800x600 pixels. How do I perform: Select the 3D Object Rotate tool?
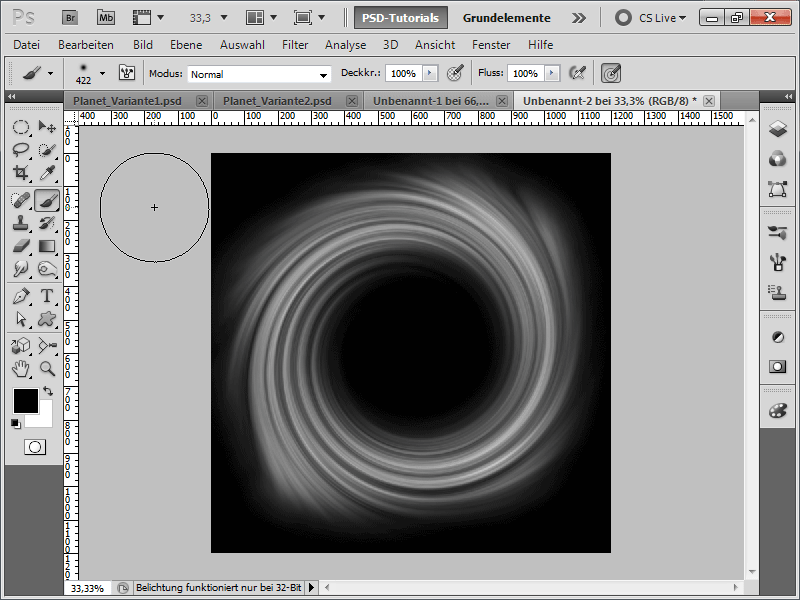(20, 346)
